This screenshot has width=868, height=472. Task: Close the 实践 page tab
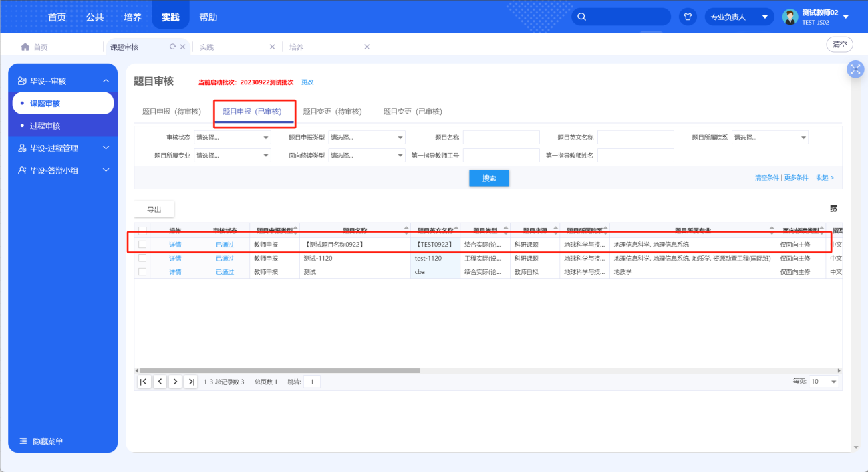click(x=272, y=47)
